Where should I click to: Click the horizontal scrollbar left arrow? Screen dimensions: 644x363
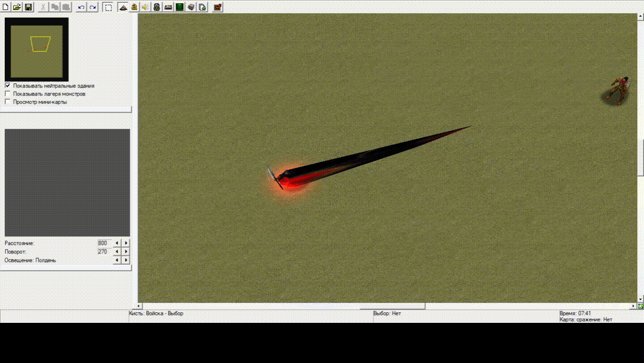click(x=139, y=306)
